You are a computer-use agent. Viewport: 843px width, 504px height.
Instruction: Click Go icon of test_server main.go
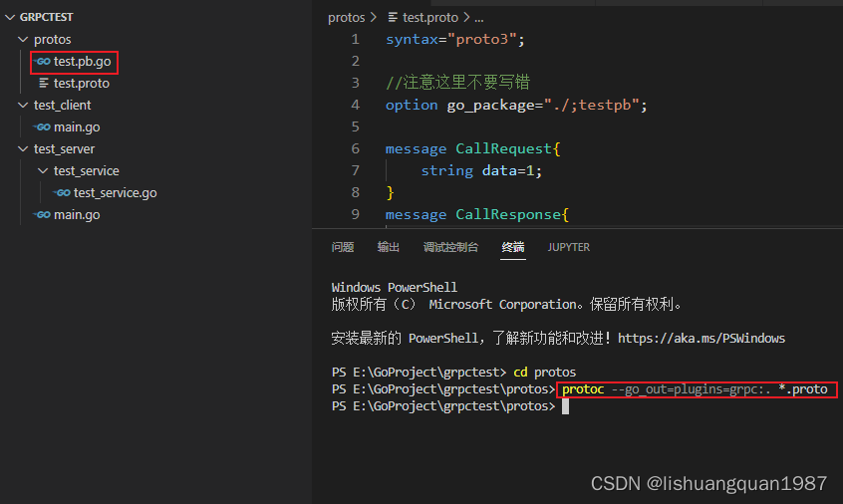[42, 215]
